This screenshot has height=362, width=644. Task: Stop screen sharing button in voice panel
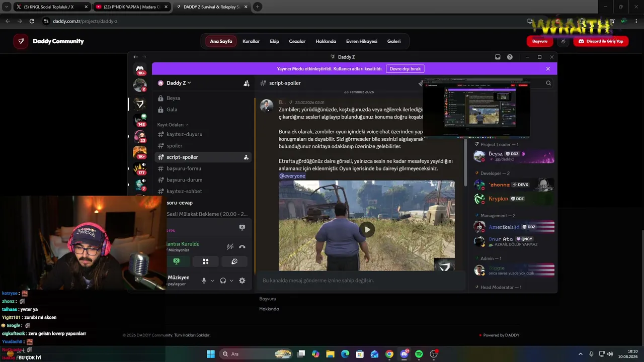[176, 261]
